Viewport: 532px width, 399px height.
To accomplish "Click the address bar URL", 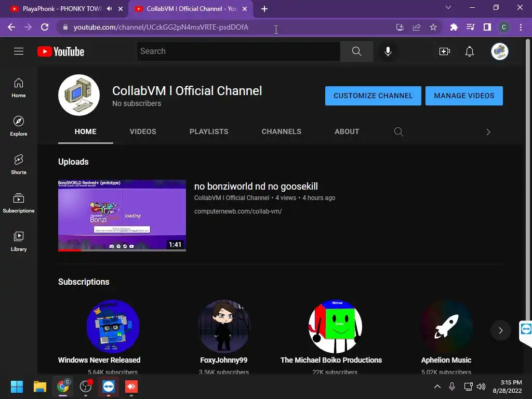I will 161,27.
